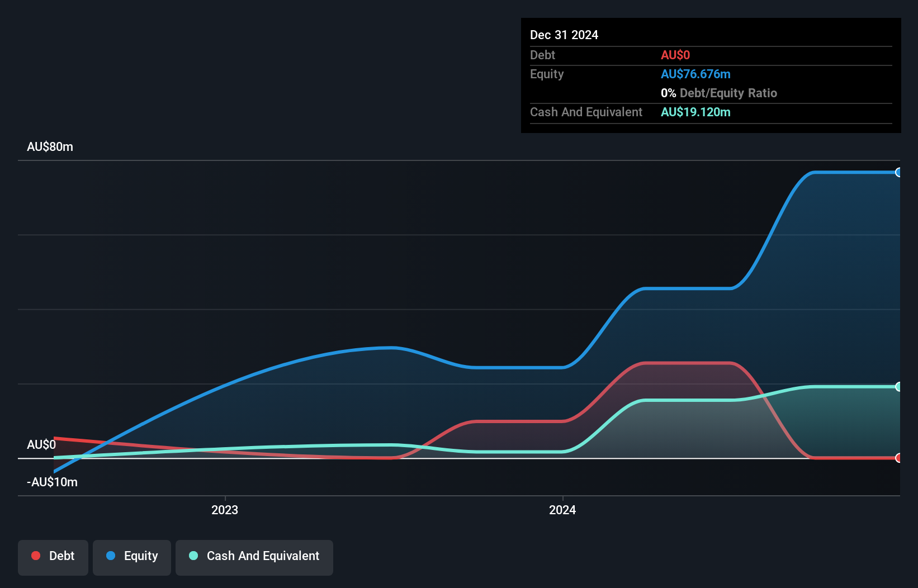918x588 pixels.
Task: Click the blue AU$76.676m equity value
Action: [x=696, y=74]
